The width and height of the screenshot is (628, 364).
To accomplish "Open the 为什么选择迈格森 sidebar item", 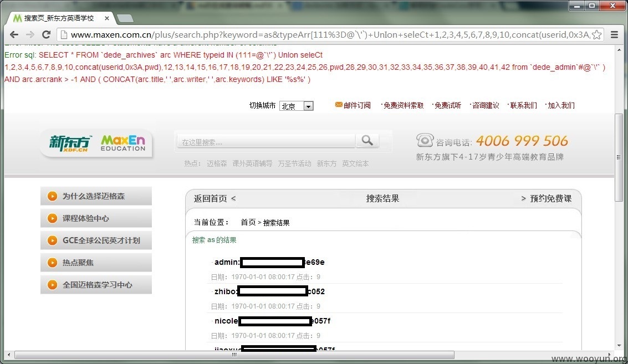I will pyautogui.click(x=96, y=196).
